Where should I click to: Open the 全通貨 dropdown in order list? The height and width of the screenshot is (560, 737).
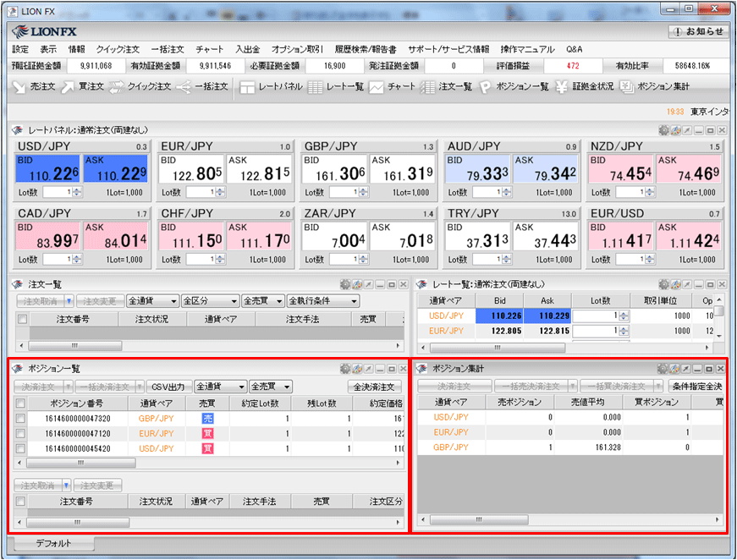coord(153,300)
